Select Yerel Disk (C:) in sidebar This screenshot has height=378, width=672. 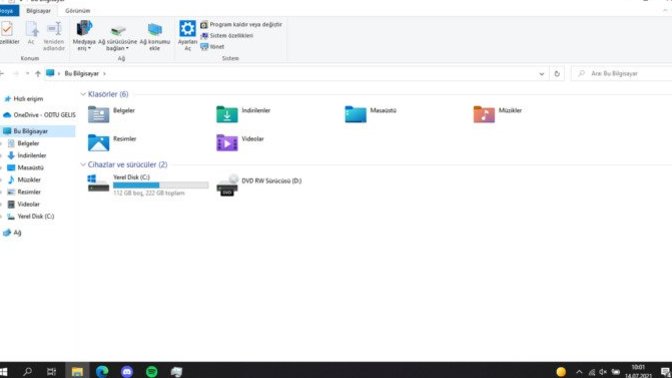(36, 216)
